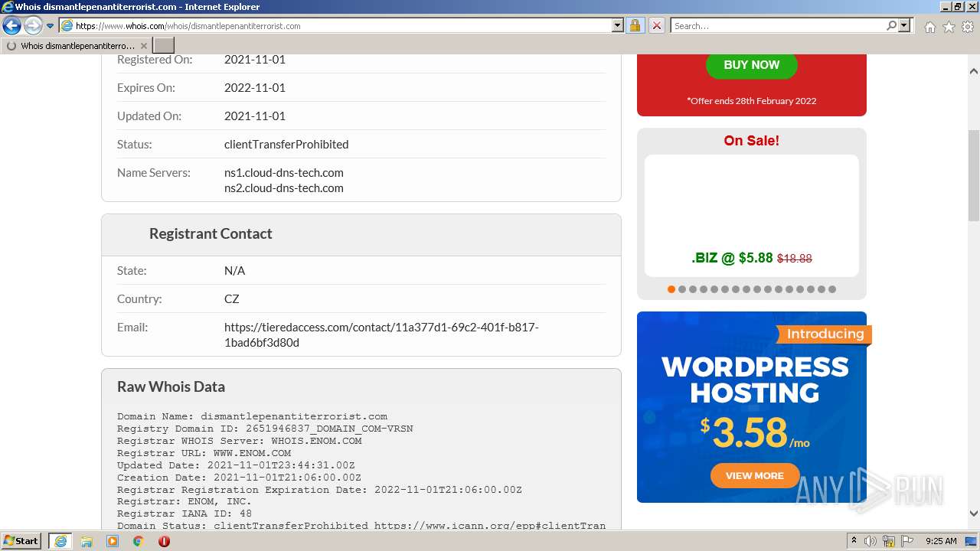Open the Windows Start menu
The height and width of the screenshot is (551, 980).
pos(21,541)
